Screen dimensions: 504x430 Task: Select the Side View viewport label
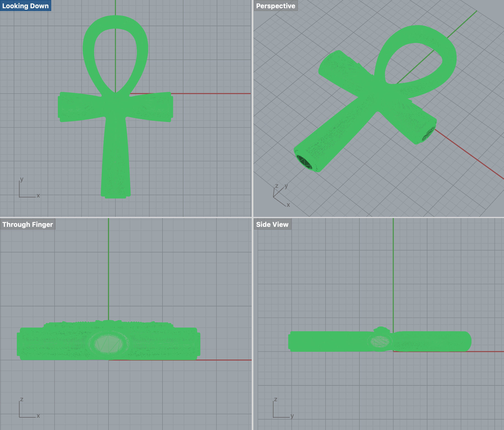[x=272, y=224]
